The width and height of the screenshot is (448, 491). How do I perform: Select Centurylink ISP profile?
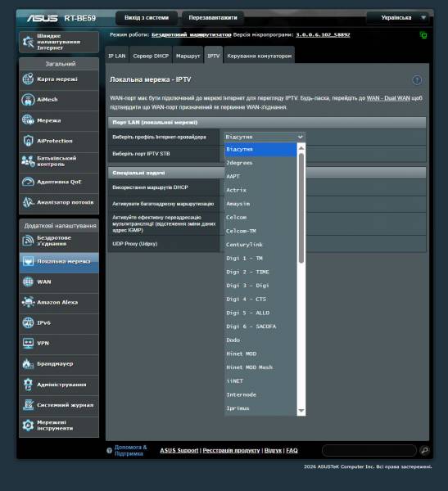pyautogui.click(x=260, y=245)
